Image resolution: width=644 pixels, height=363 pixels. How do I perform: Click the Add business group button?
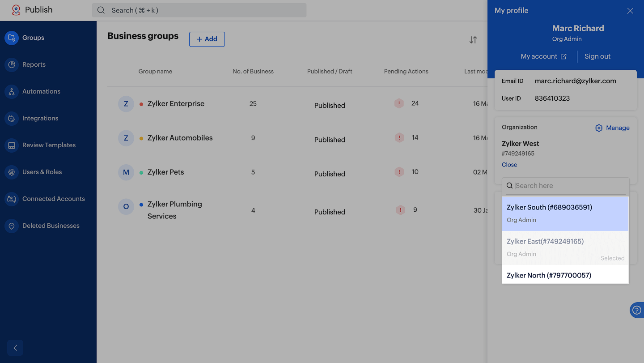207,39
